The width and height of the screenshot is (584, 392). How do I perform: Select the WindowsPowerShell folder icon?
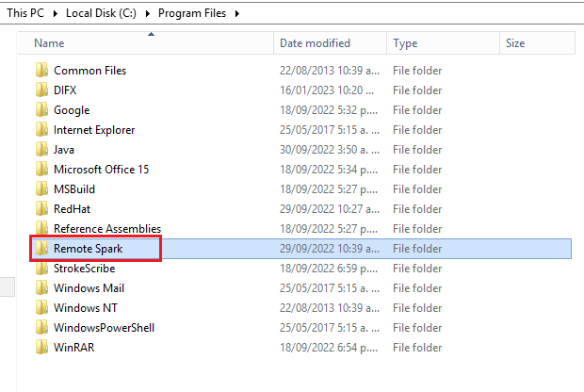click(x=41, y=327)
